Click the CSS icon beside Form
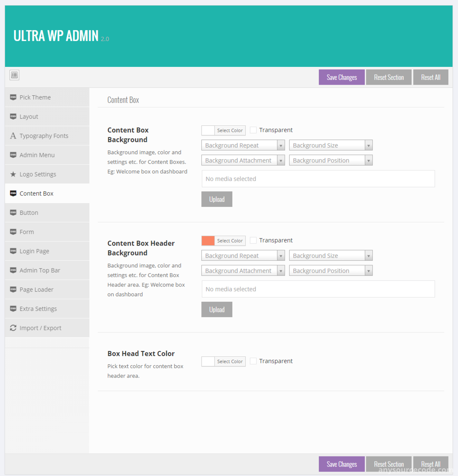458x476 pixels. pyautogui.click(x=13, y=232)
